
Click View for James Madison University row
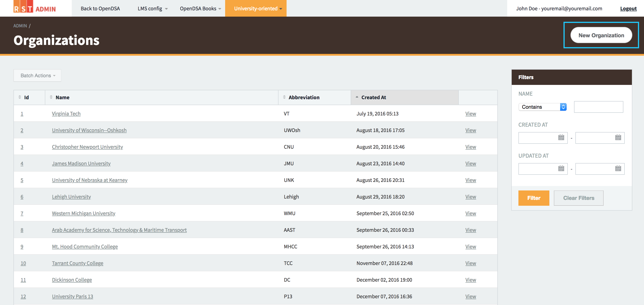(470, 164)
